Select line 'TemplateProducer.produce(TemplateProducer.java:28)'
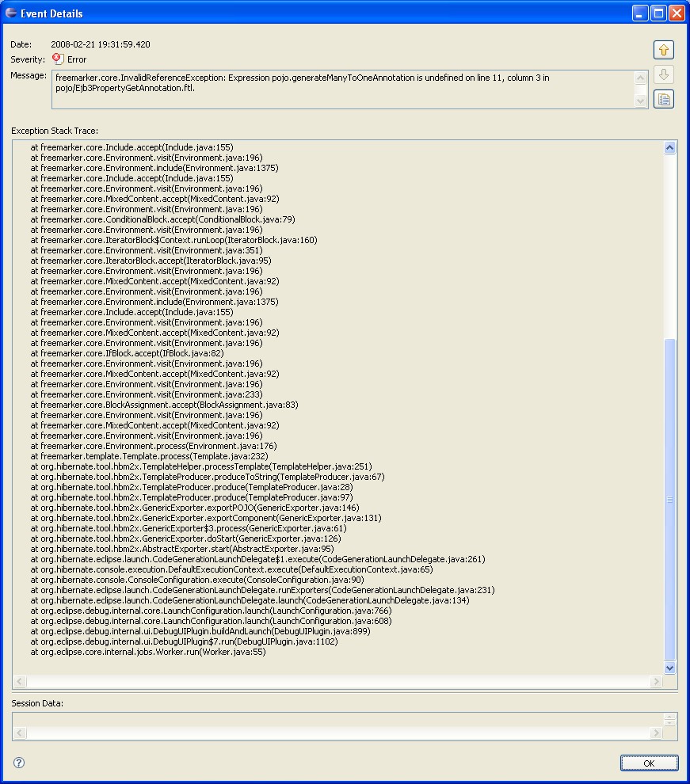The image size is (690, 784). (x=192, y=488)
